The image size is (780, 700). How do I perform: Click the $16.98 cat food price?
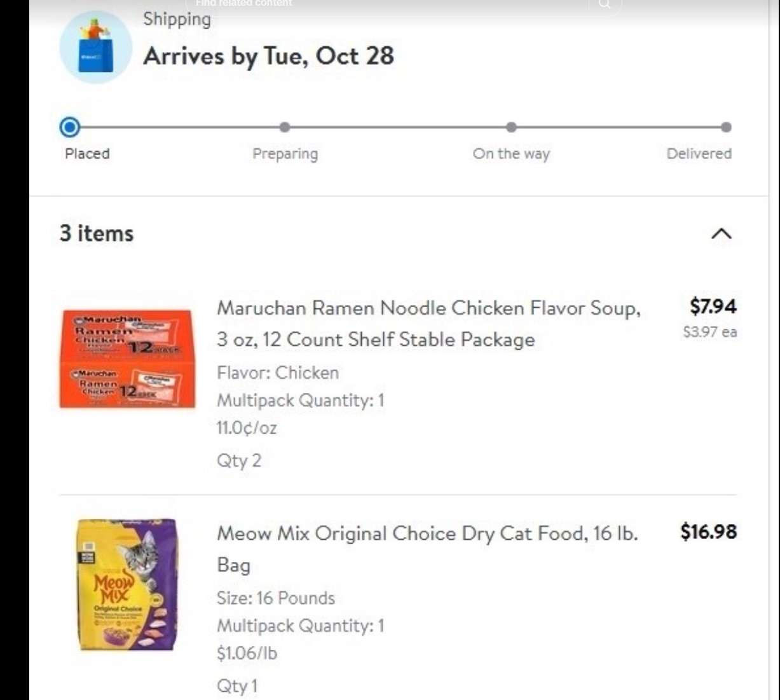tap(708, 532)
